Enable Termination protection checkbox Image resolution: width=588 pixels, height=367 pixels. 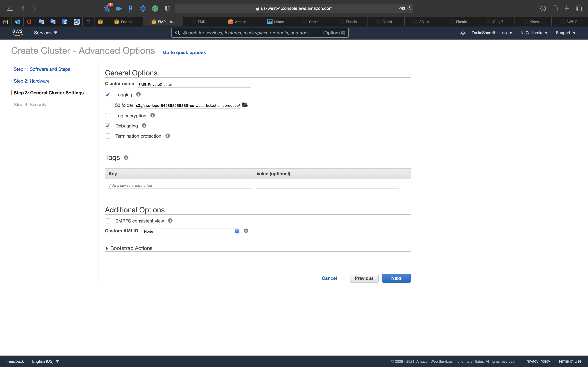point(108,136)
